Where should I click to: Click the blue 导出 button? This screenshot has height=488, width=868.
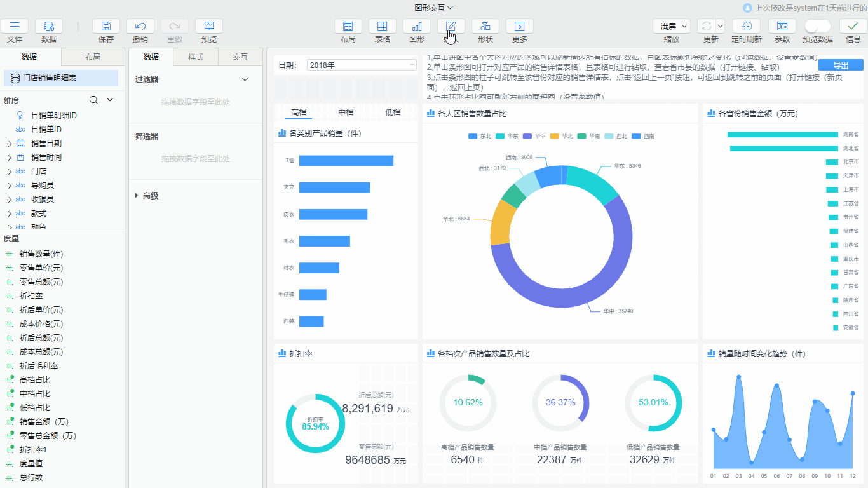pos(840,65)
